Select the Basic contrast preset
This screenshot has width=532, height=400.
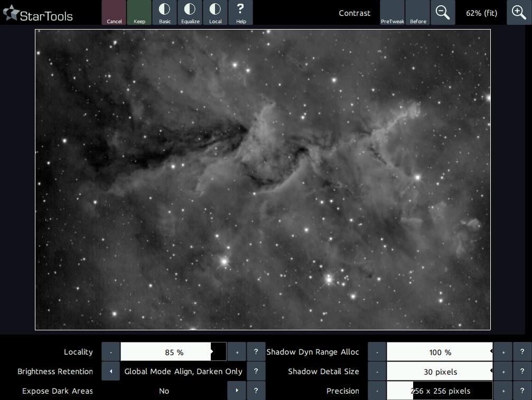(165, 13)
